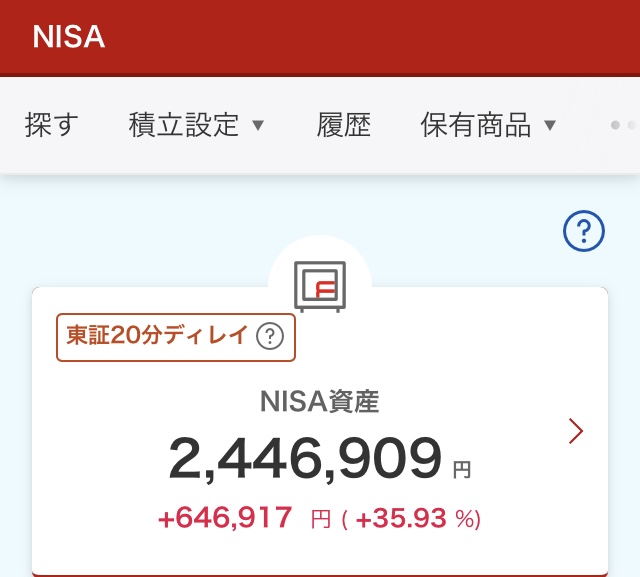Select the 保有商品 menu label
The height and width of the screenshot is (577, 640).
[476, 125]
